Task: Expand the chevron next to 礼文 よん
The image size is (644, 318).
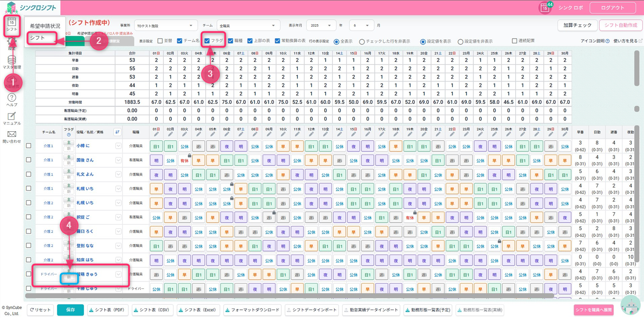Action: [118, 174]
